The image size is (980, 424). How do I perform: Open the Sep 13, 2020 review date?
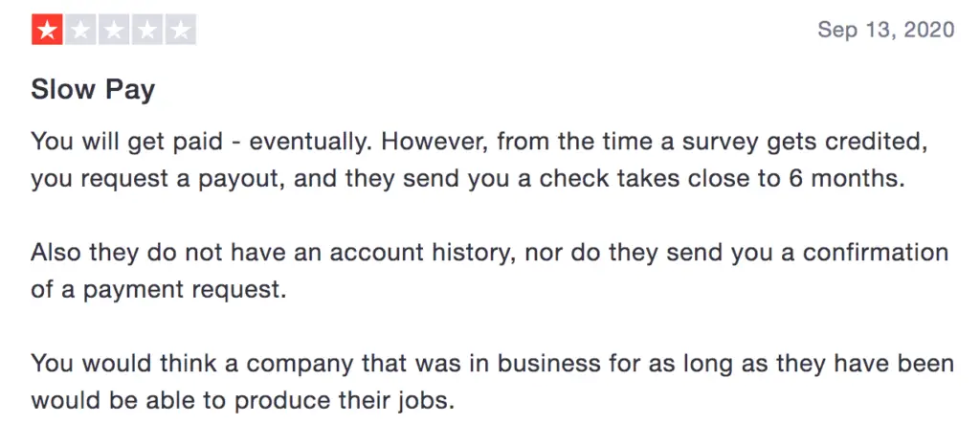[885, 30]
